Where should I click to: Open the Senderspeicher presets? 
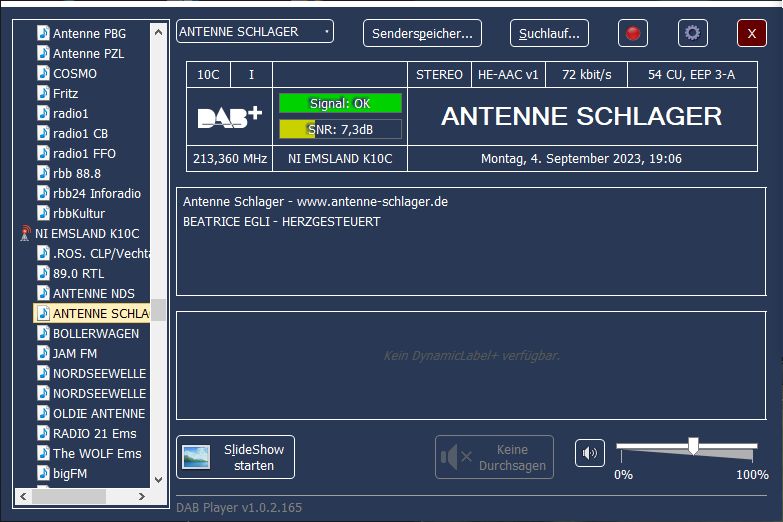(422, 33)
